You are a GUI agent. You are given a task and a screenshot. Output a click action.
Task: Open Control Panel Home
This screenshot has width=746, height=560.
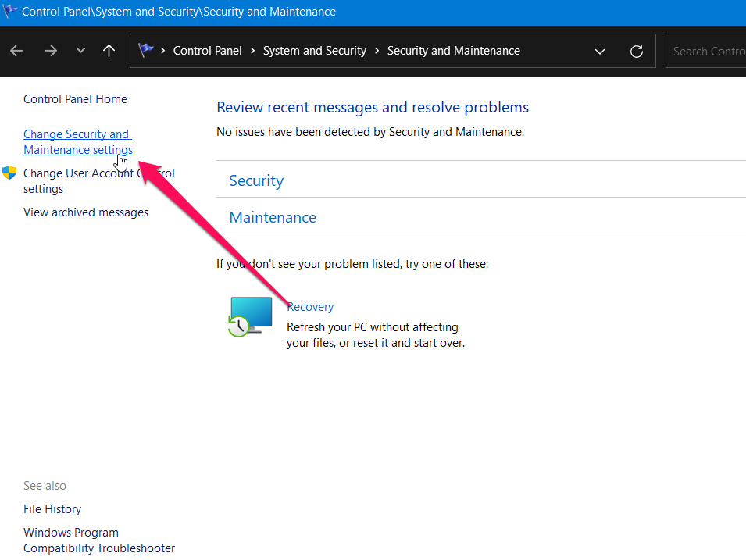click(75, 99)
